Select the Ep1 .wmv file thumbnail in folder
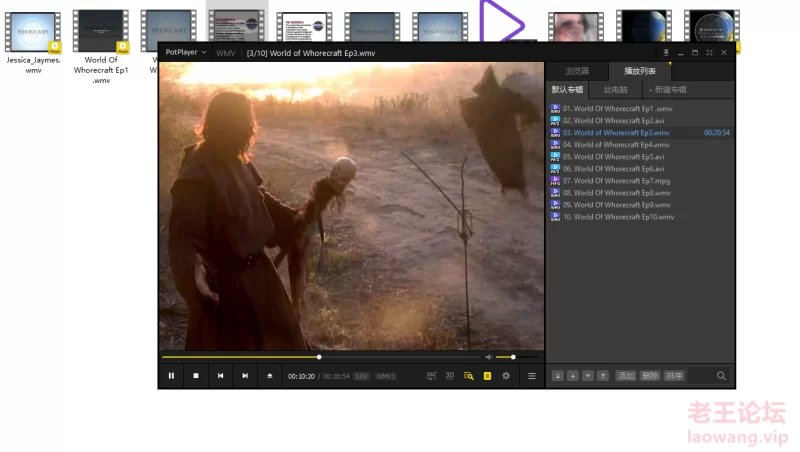The width and height of the screenshot is (800, 452). pyautogui.click(x=101, y=32)
